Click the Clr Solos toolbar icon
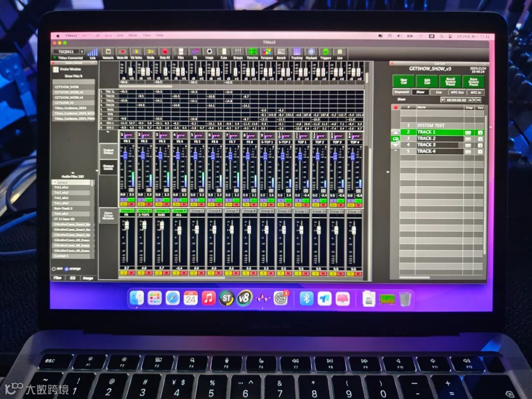 pyautogui.click(x=136, y=52)
